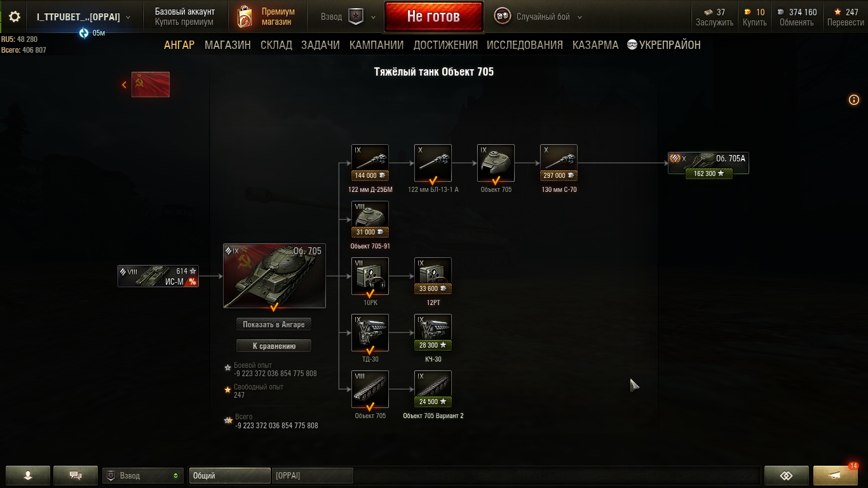Image resolution: width=868 pixels, height=488 pixels.
Task: Expand the Взвод platoon dropdown at top
Action: pos(348,17)
